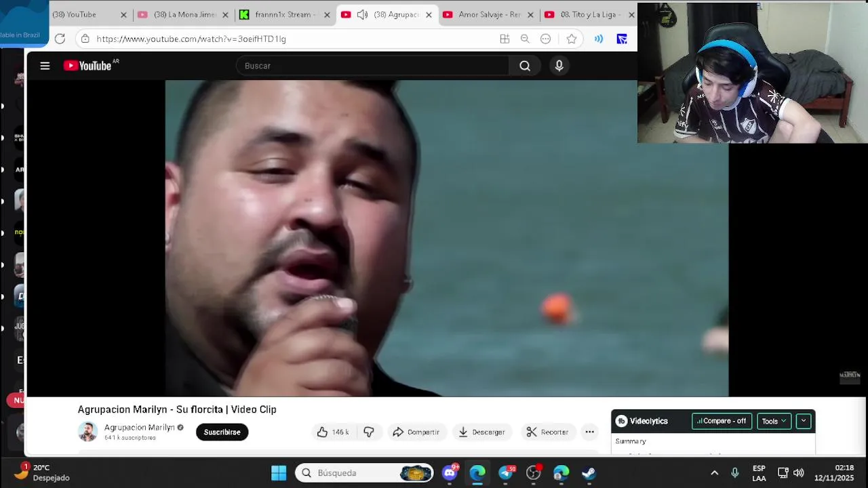Click the 641 k suscriptores text
Image resolution: width=868 pixels, height=488 pixels.
click(x=130, y=438)
